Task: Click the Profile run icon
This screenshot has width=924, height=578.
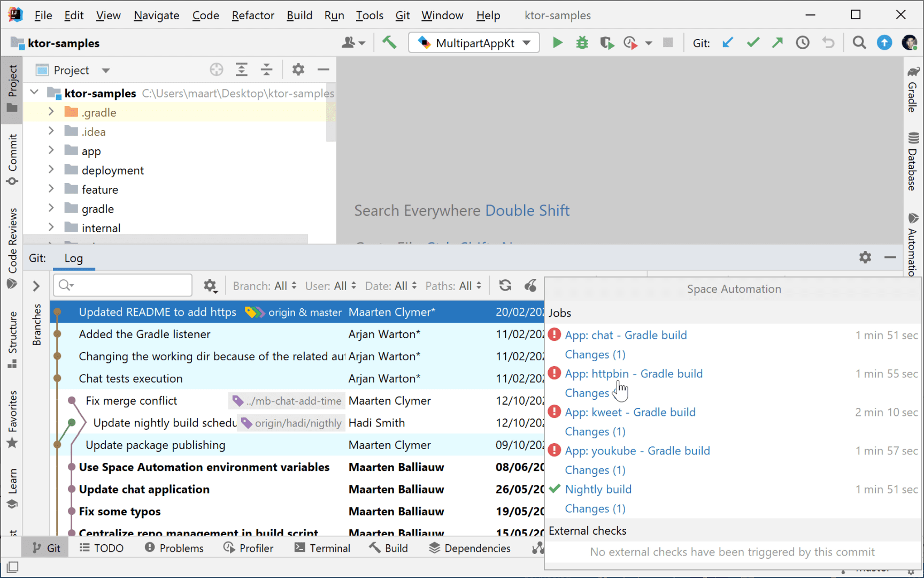Action: (631, 43)
